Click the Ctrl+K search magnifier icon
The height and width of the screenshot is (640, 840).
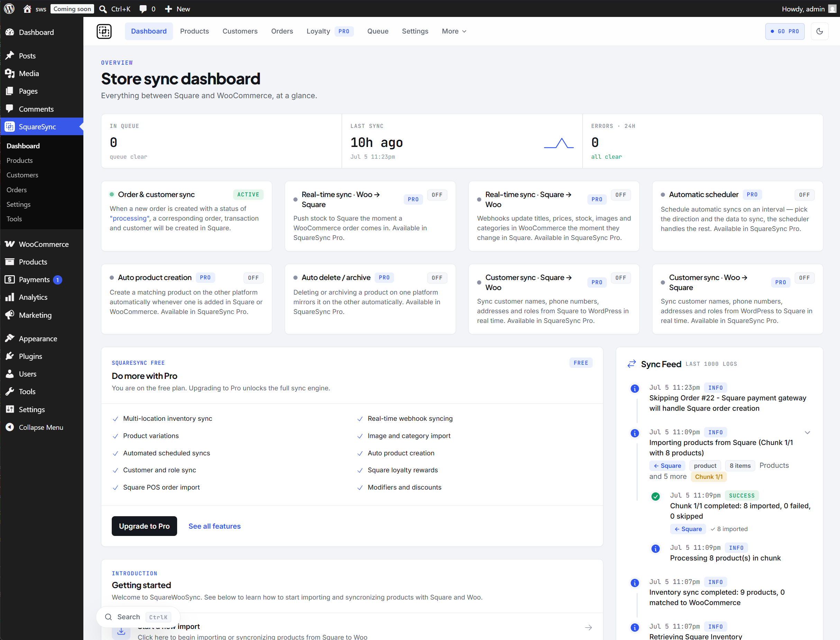point(103,9)
